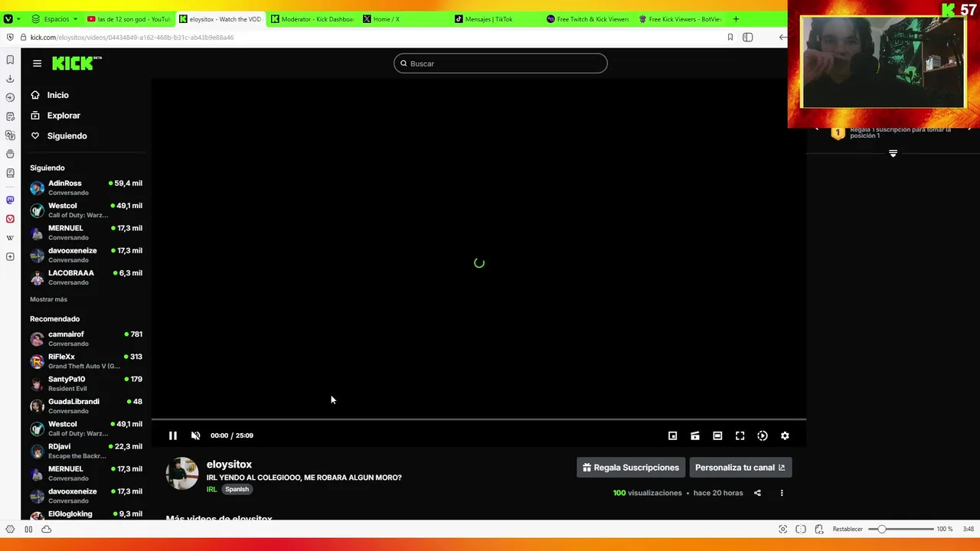This screenshot has width=980, height=551.
Task: Click the address bar URL
Action: [132, 37]
